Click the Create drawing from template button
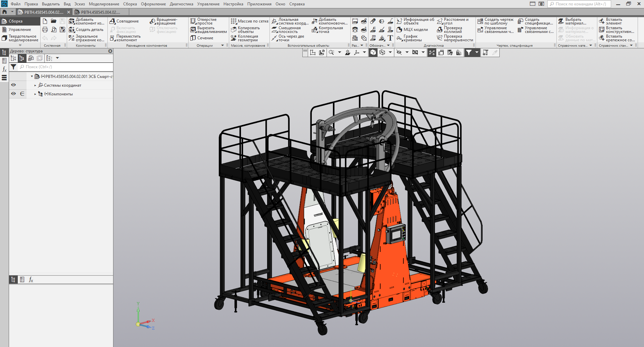644x347 pixels. coord(495,21)
